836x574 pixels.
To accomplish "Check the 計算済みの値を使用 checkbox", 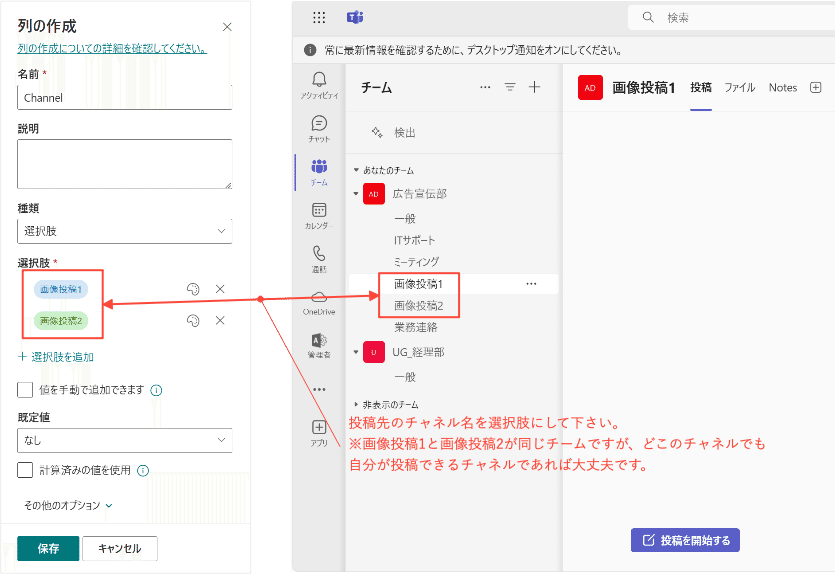I will click(x=25, y=470).
